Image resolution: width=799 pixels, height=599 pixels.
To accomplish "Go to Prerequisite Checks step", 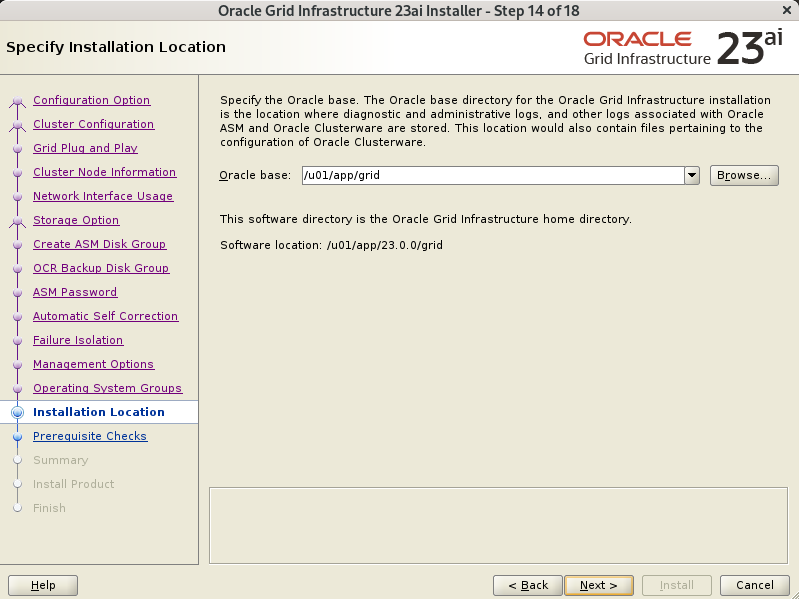I will [90, 436].
